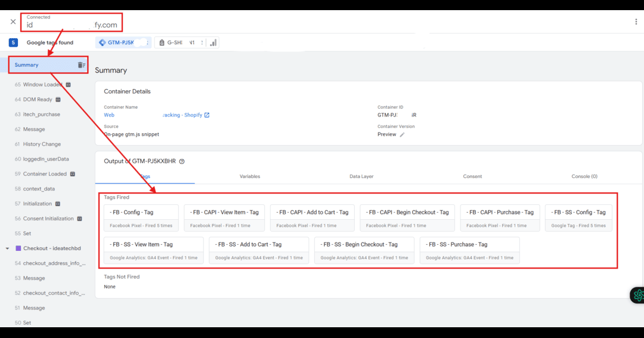This screenshot has height=338, width=644.
Task: Click the Container ID value GTM-PJ
Action: point(397,115)
